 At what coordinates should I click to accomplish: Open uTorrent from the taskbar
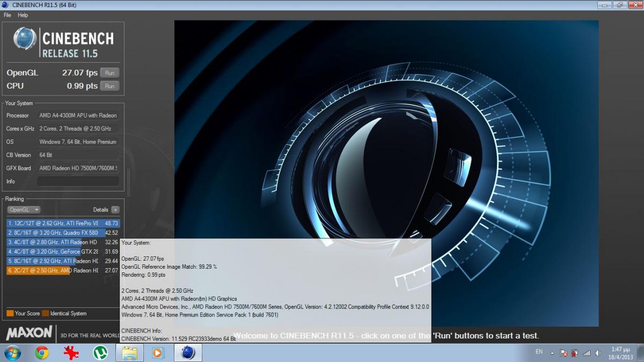coord(100,352)
